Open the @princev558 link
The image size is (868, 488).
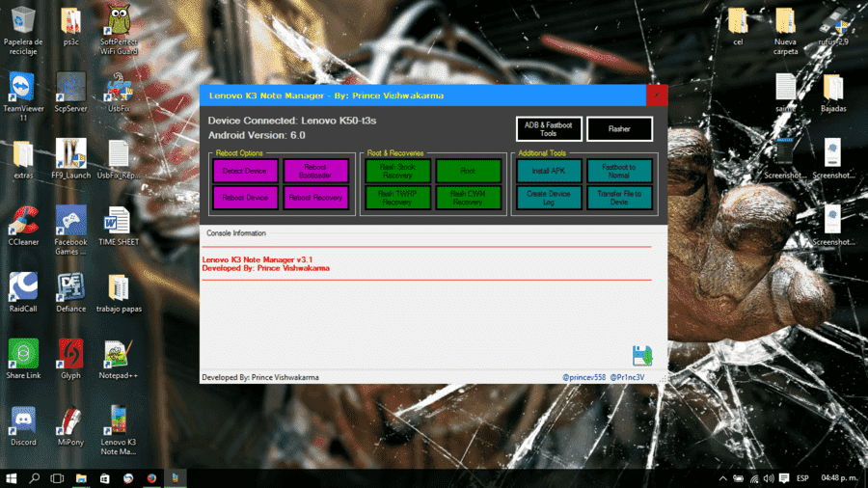point(584,377)
